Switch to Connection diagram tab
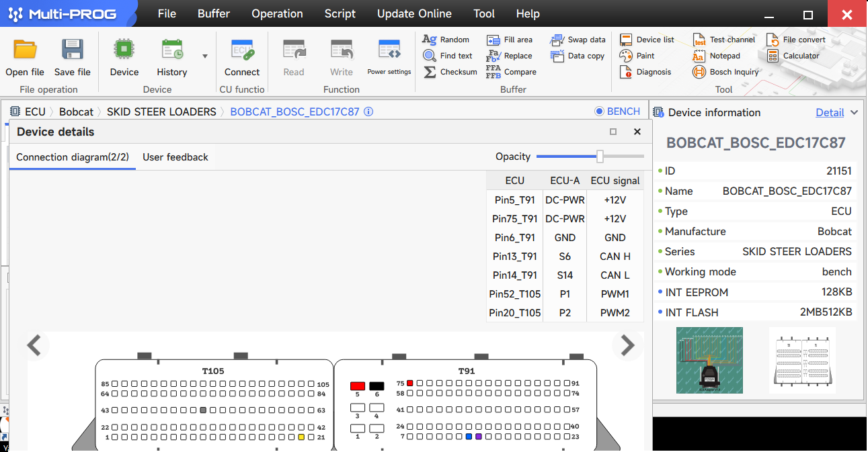The image size is (868, 452). pyautogui.click(x=73, y=157)
